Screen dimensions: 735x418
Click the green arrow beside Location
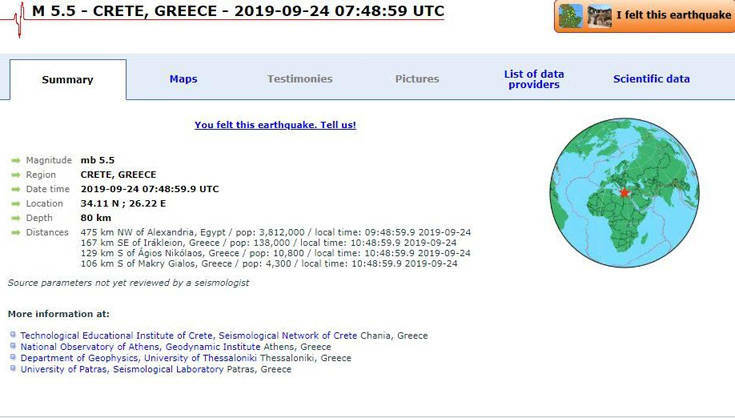[16, 204]
